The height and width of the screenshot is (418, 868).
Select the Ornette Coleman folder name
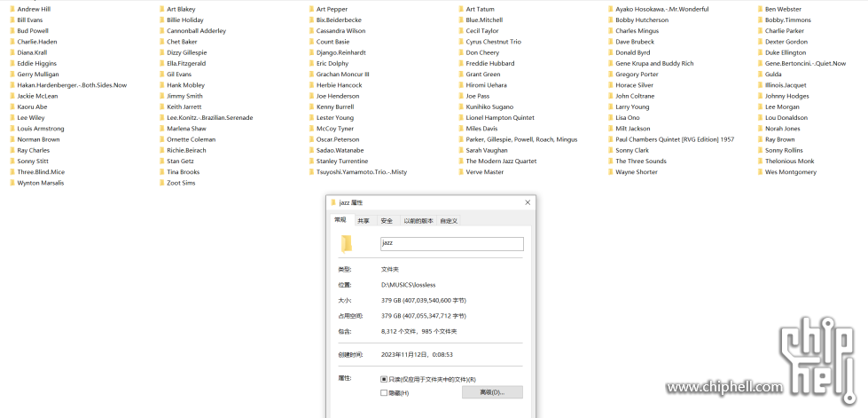tap(191, 139)
